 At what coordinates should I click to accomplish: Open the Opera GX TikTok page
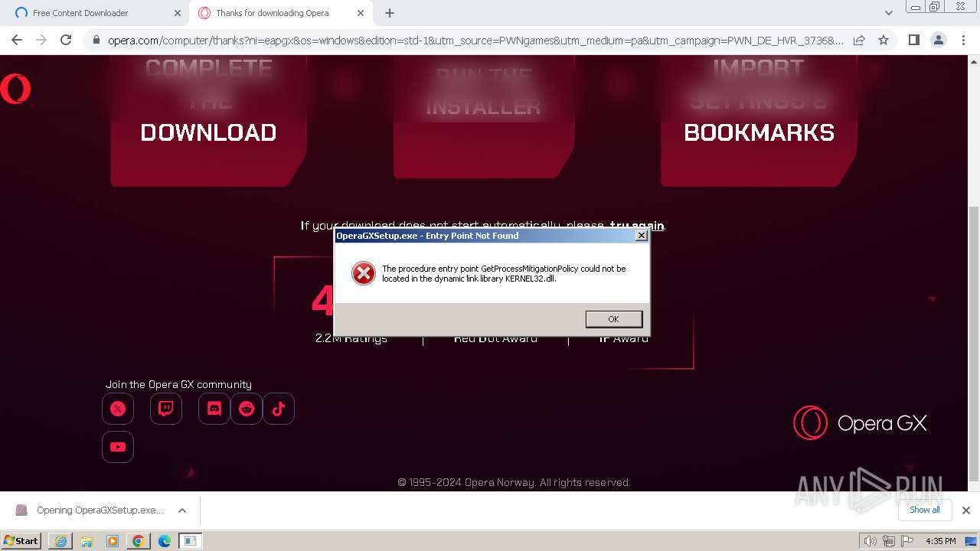[279, 409]
